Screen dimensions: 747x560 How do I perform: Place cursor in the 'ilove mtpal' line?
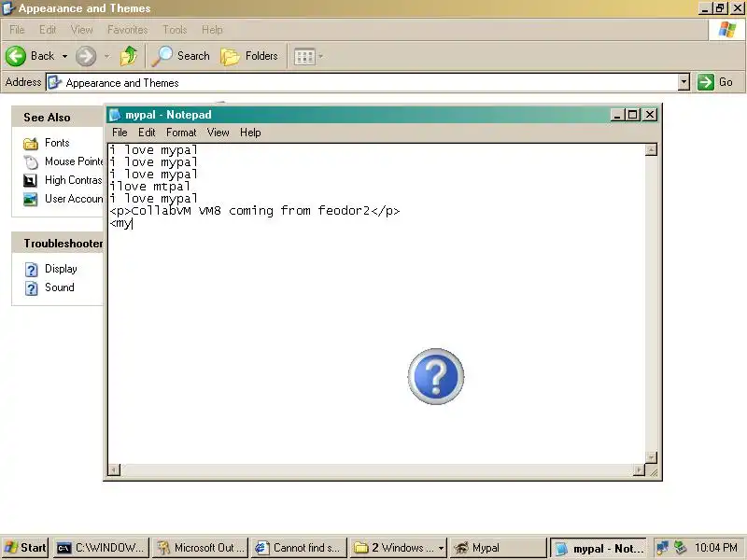149,186
